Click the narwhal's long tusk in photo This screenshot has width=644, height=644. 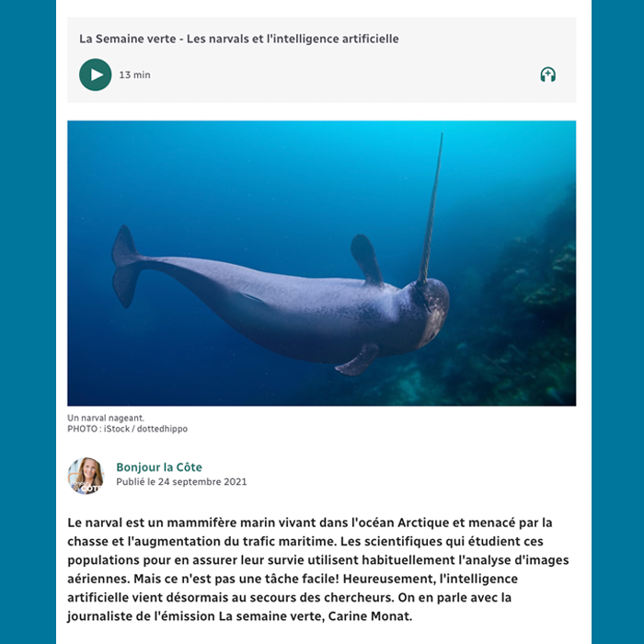431,207
